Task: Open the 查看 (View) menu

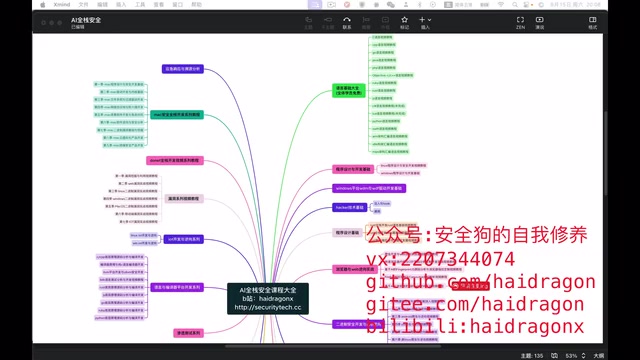Action: (x=158, y=4)
